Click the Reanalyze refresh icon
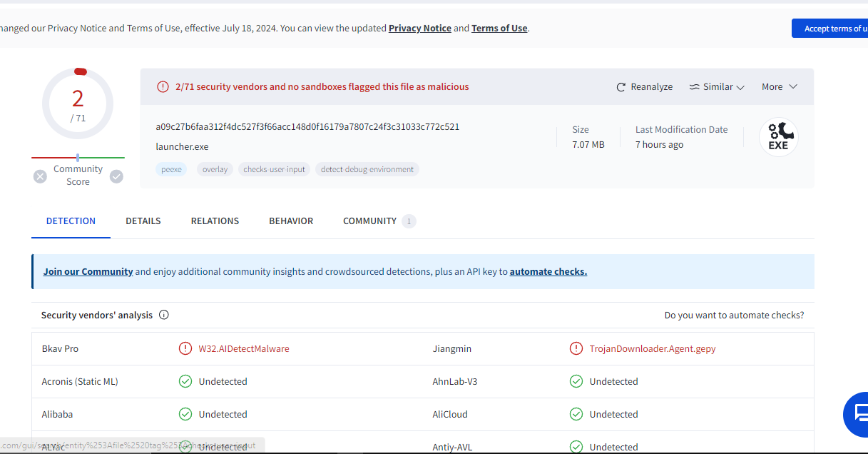868x454 pixels. (621, 87)
